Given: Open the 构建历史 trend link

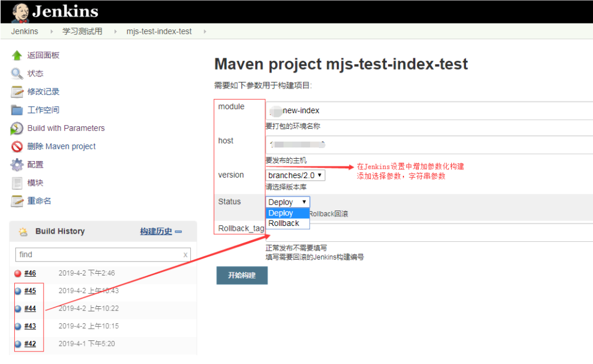Looking at the screenshot, I should click(156, 231).
